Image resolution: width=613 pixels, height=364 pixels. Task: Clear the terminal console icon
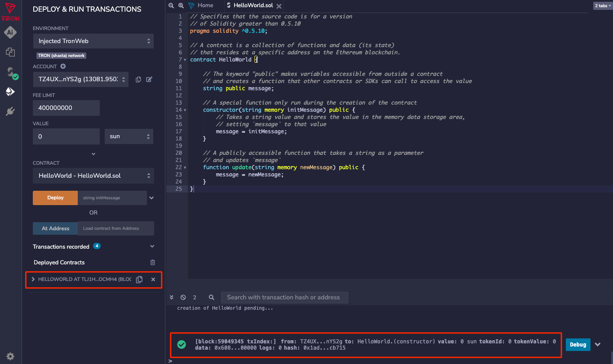point(183,297)
